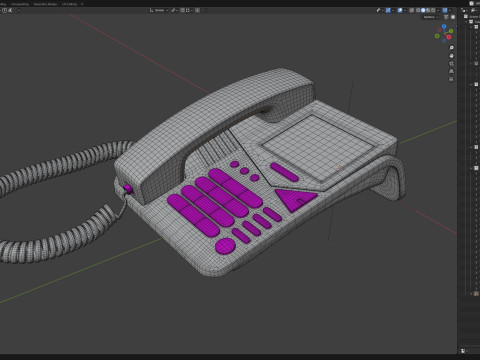Click the pan hand icon in viewport
The height and width of the screenshot is (360, 480).
[x=451, y=56]
